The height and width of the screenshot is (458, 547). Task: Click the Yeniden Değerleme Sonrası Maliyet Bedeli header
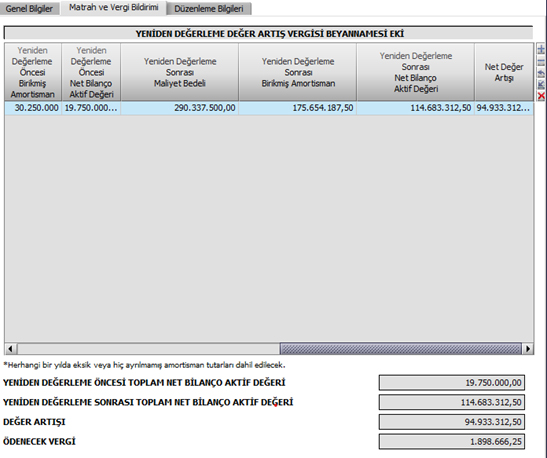180,72
